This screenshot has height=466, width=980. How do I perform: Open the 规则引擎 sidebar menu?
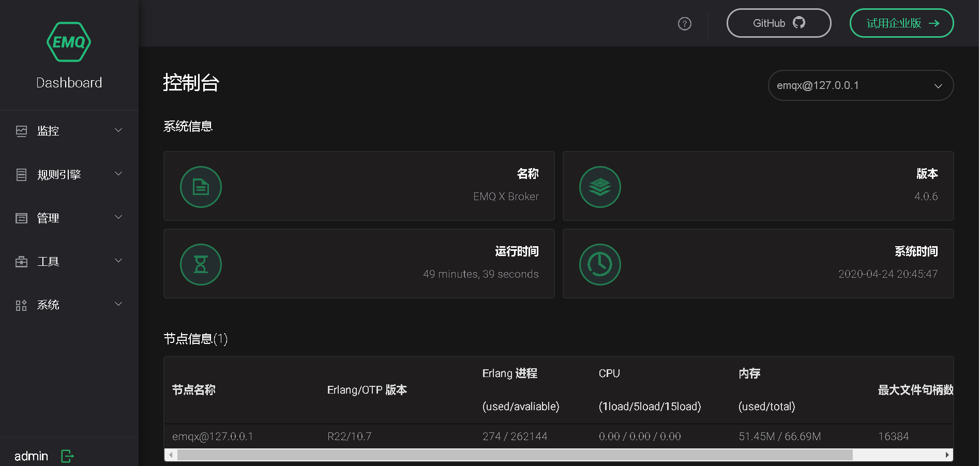pyautogui.click(x=69, y=175)
